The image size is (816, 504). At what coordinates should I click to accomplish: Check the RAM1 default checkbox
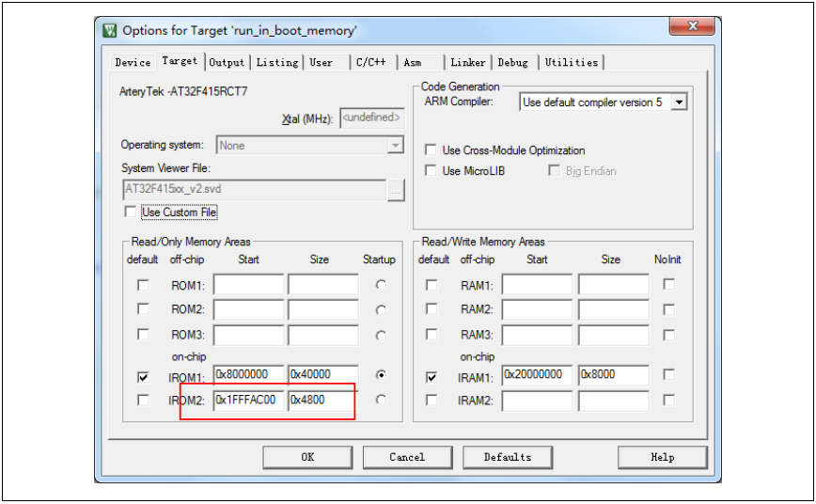432,285
